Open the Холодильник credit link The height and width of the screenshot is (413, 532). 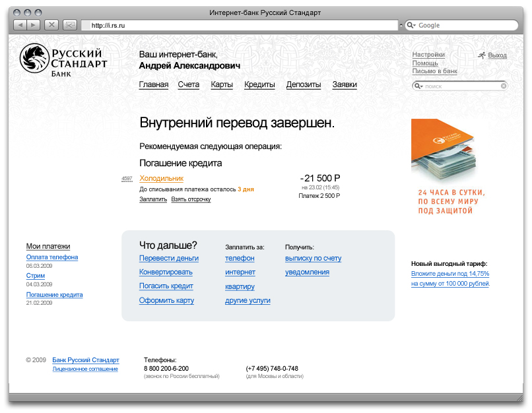pos(162,179)
